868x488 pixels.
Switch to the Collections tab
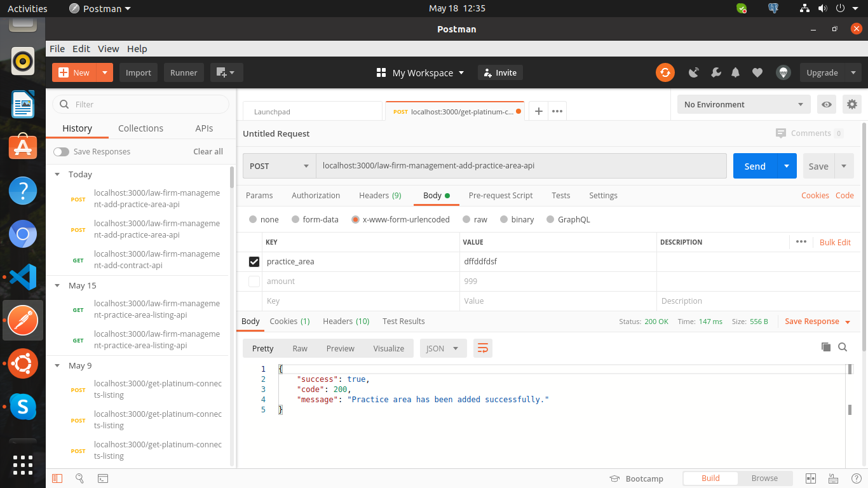pyautogui.click(x=140, y=128)
